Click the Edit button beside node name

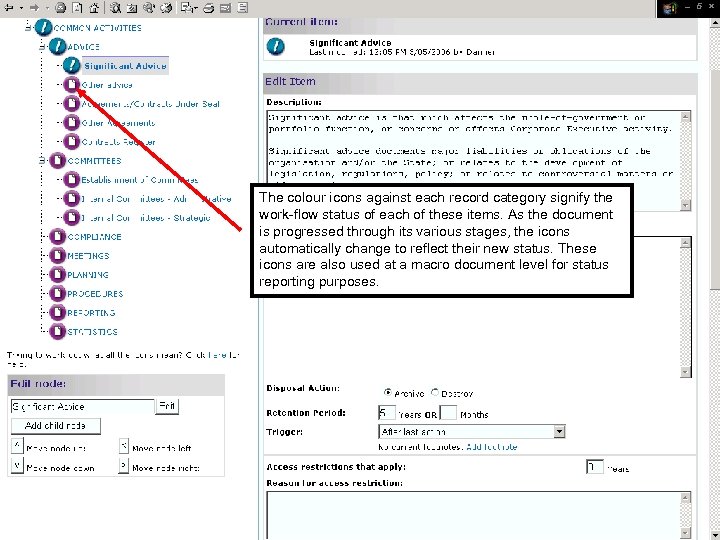click(167, 406)
